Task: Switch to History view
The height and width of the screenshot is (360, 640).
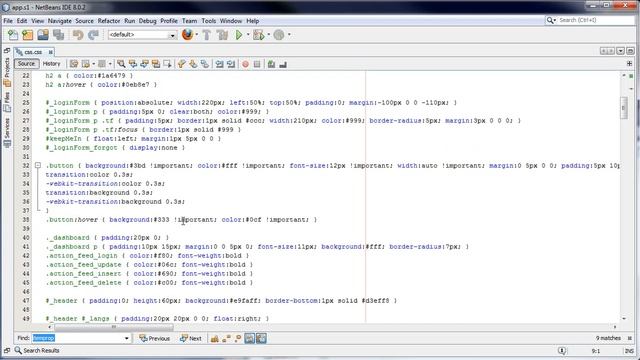Action: pyautogui.click(x=51, y=64)
